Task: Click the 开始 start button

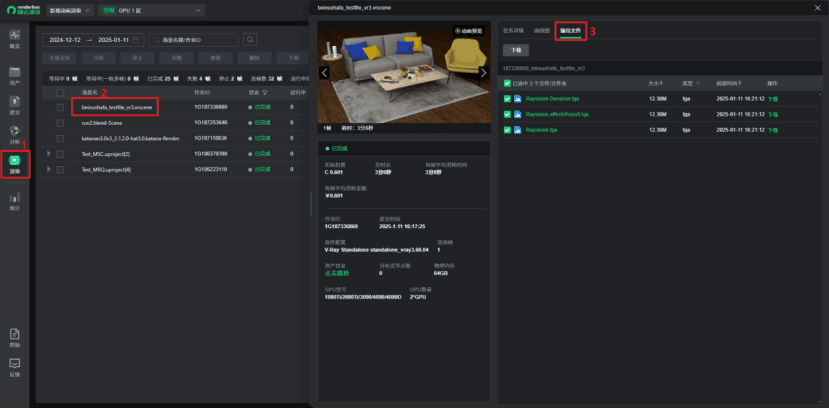Action: click(98, 58)
